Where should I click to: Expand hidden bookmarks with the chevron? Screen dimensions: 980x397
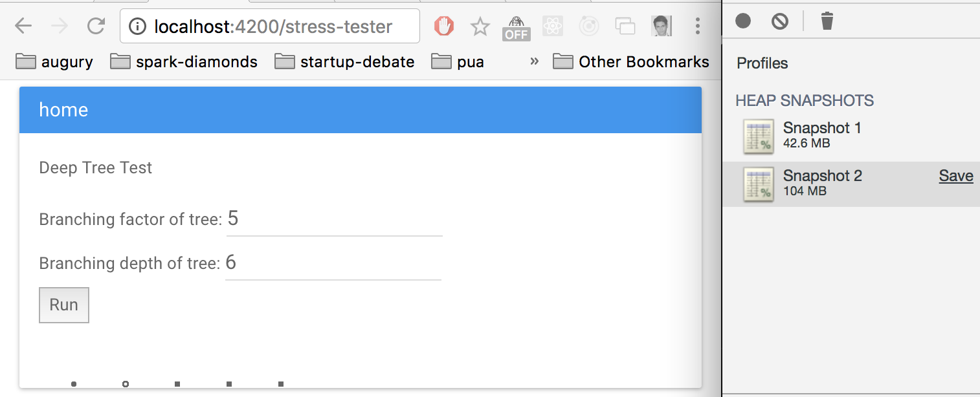click(534, 61)
